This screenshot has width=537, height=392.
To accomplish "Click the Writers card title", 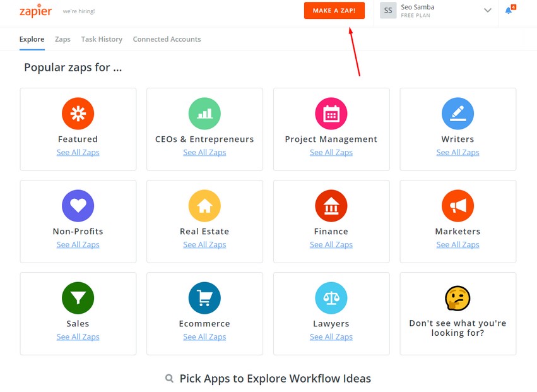I will click(458, 139).
